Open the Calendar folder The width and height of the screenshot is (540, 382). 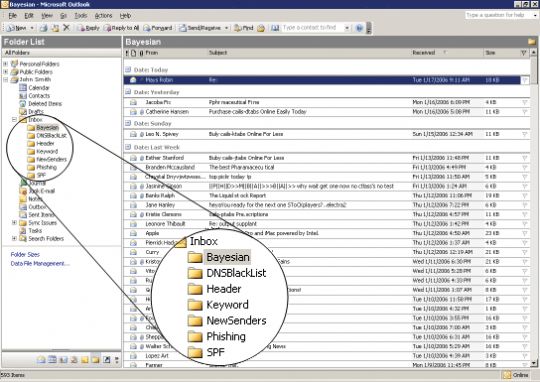tap(34, 87)
